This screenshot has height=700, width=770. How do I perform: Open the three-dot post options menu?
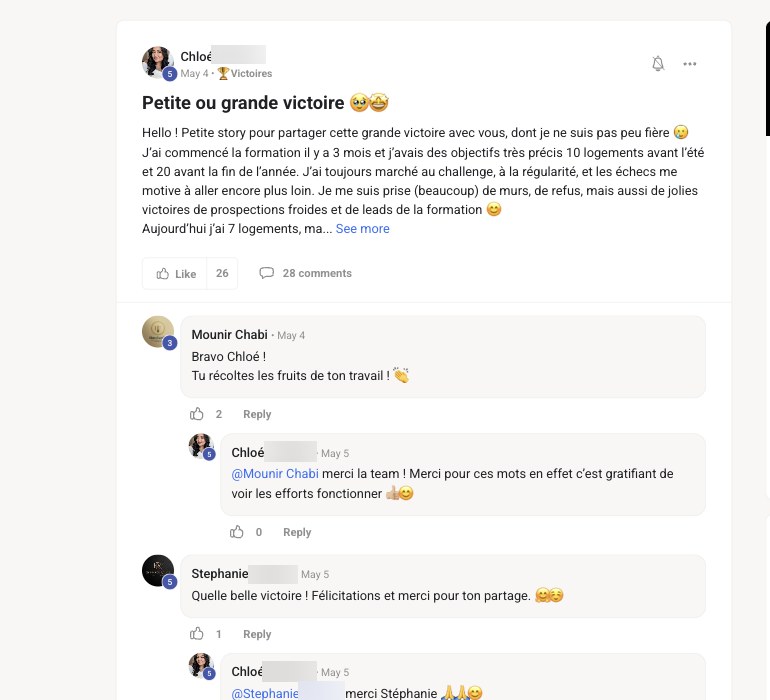[x=689, y=64]
